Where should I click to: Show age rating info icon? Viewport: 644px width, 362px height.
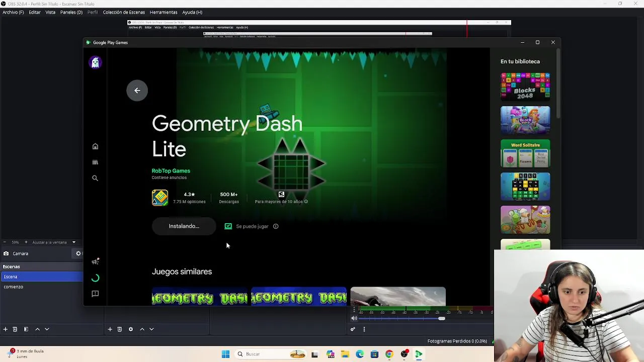tap(306, 202)
